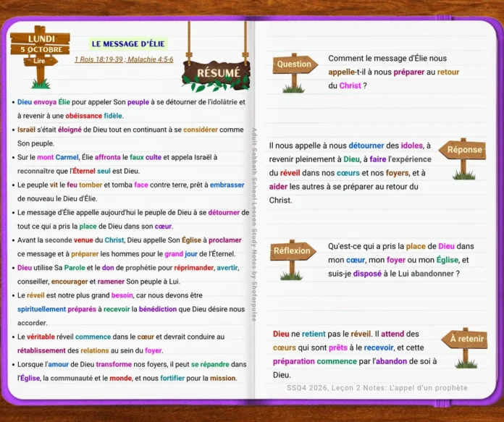The width and height of the screenshot is (504, 422).
Task: Click the word 'Israël' starting second bullet
Action: click(26, 130)
